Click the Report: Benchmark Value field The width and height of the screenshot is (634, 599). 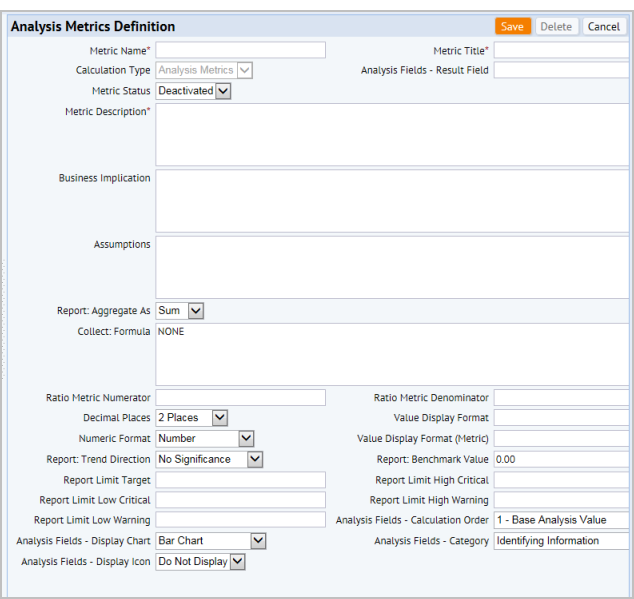[562, 459]
